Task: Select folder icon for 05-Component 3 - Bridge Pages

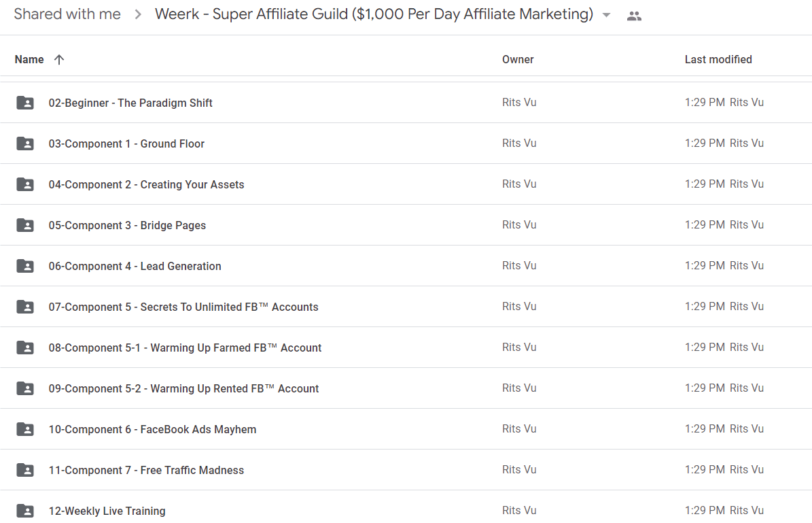Action: tap(25, 225)
